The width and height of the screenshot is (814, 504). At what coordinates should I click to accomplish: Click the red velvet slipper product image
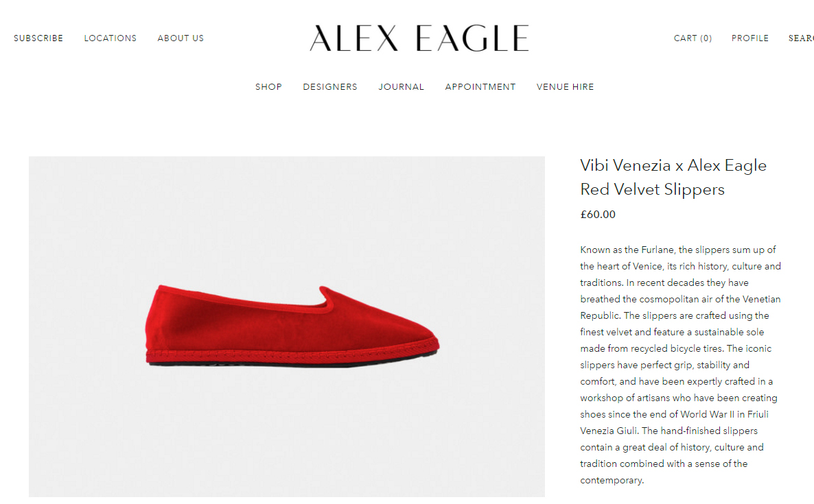pos(287,326)
